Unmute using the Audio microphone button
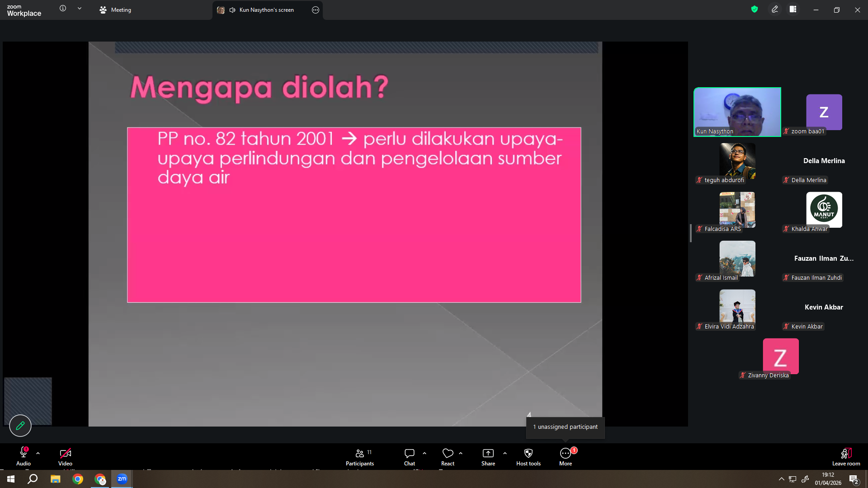 [x=24, y=457]
